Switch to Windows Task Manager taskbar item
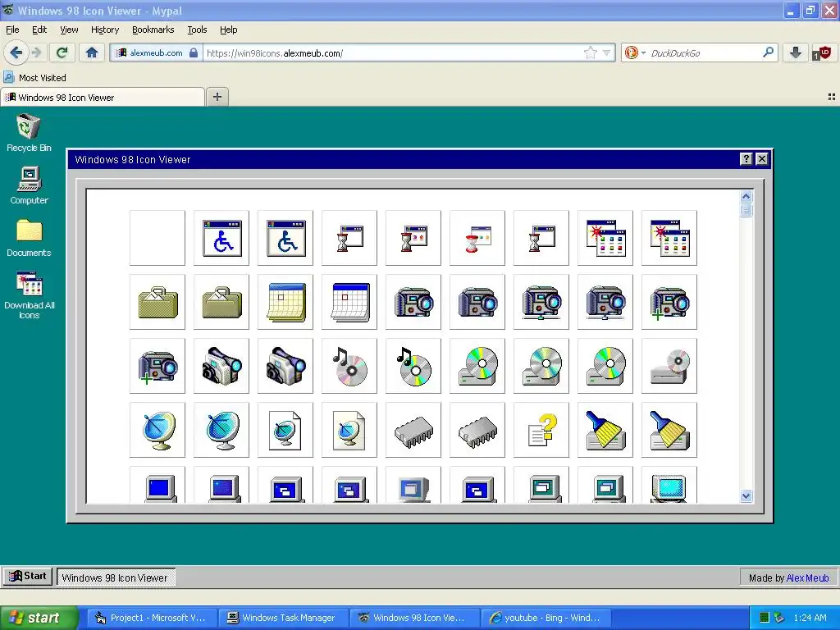 click(282, 618)
